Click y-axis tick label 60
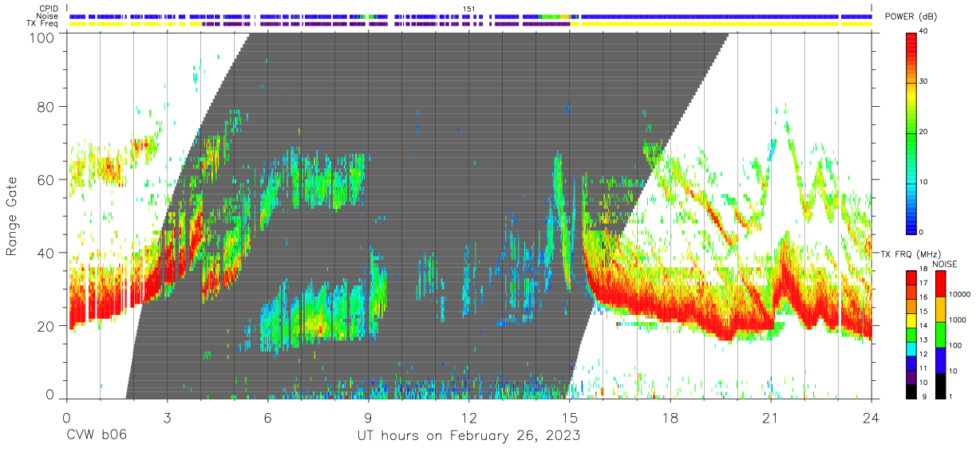Viewport: 980px width, 452px height. [x=46, y=179]
